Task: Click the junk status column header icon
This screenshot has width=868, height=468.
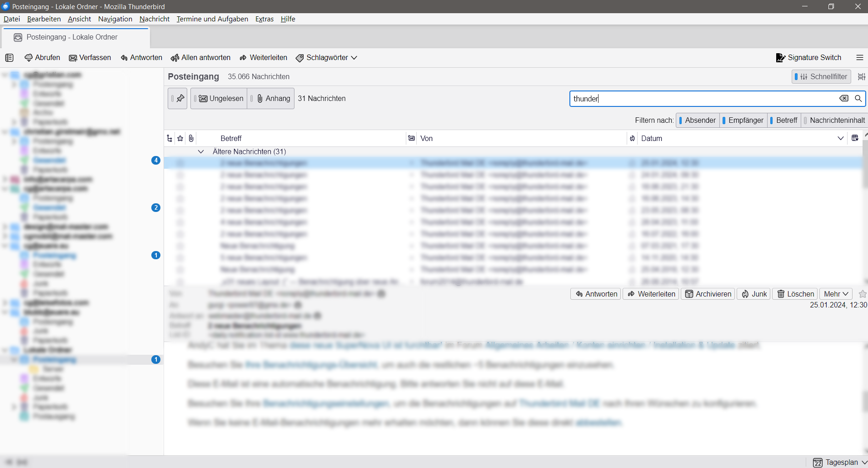Action: click(632, 139)
